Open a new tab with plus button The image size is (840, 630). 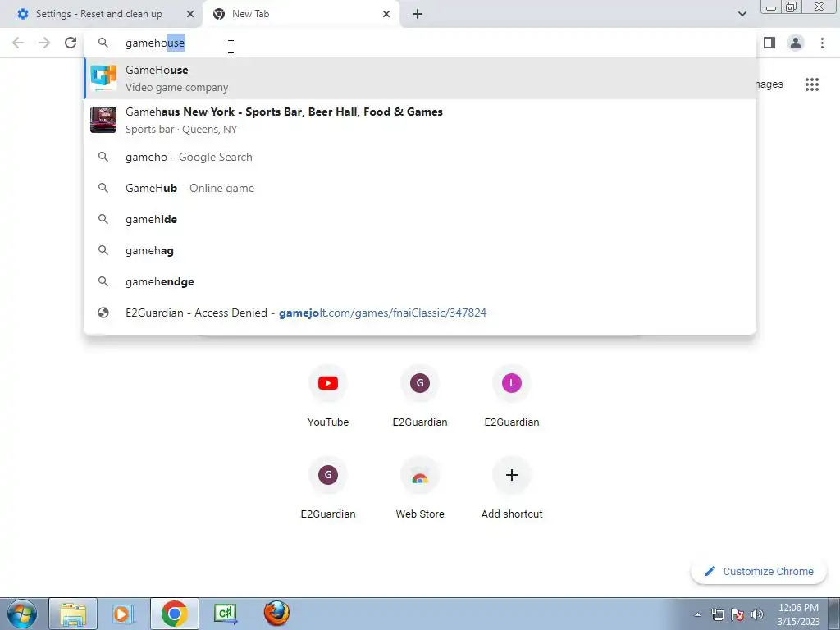click(418, 14)
